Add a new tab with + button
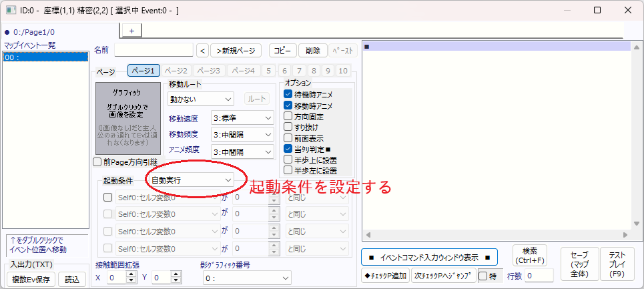This screenshot has width=644, height=289. click(x=131, y=31)
